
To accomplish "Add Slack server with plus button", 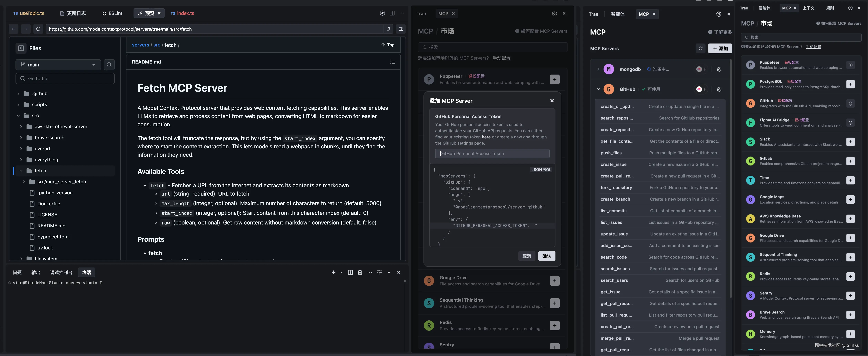I will (x=850, y=142).
